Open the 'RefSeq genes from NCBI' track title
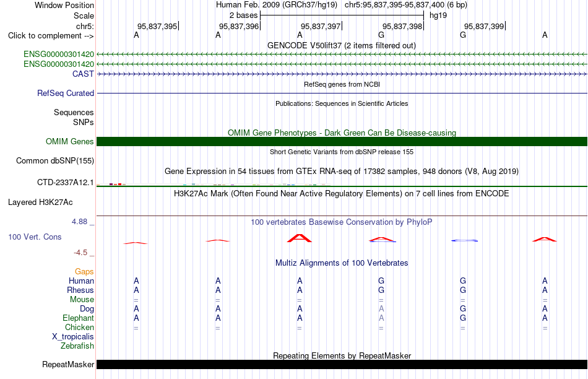Image resolution: width=588 pixels, height=379 pixels. click(342, 84)
